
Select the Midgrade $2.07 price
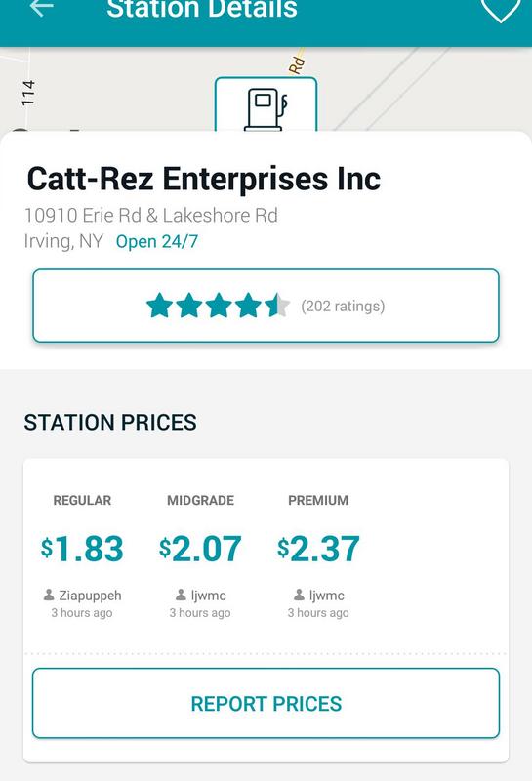[x=200, y=549]
